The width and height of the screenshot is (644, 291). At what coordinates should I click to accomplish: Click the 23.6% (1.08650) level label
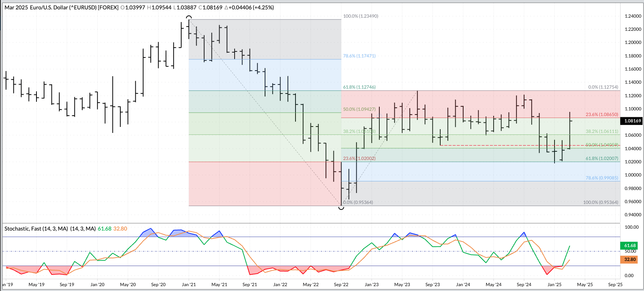click(x=602, y=115)
